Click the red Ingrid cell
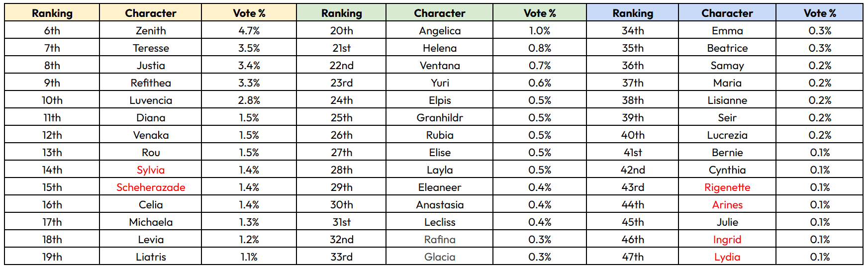 tap(727, 239)
